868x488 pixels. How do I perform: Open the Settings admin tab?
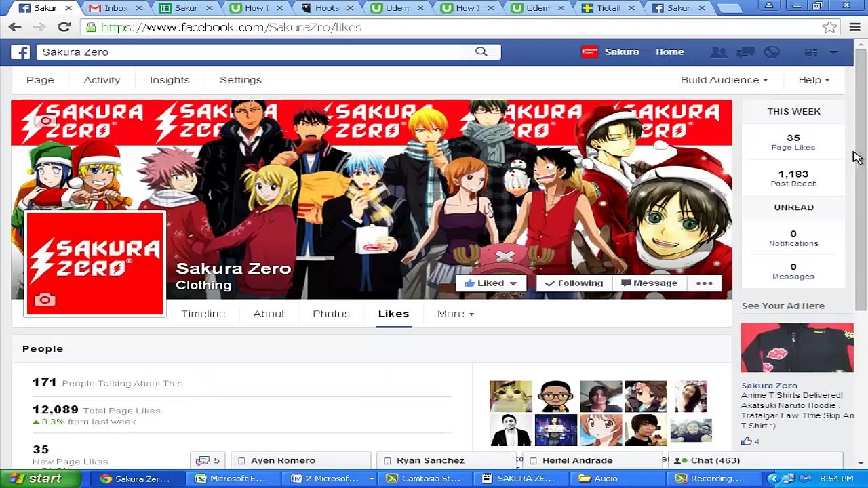point(241,80)
